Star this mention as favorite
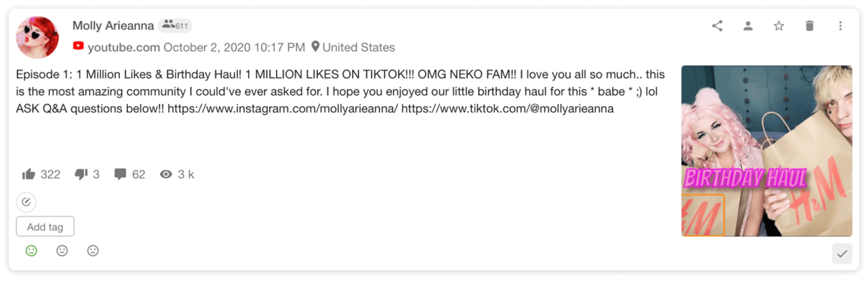The image size is (868, 282). [778, 26]
